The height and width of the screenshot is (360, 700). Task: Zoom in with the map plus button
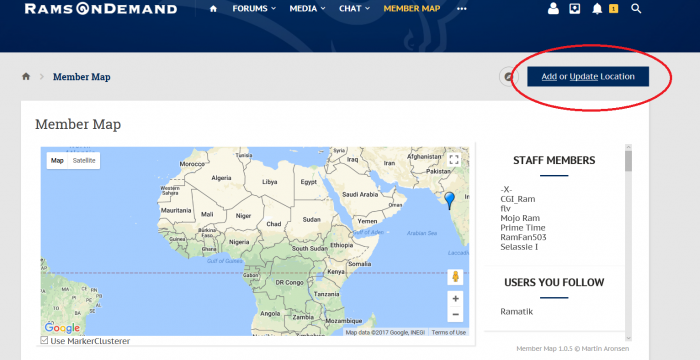(455, 298)
